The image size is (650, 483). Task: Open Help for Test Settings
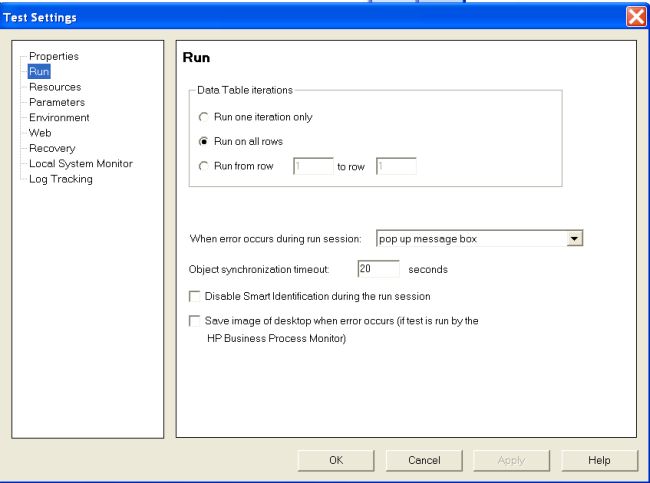tap(599, 460)
